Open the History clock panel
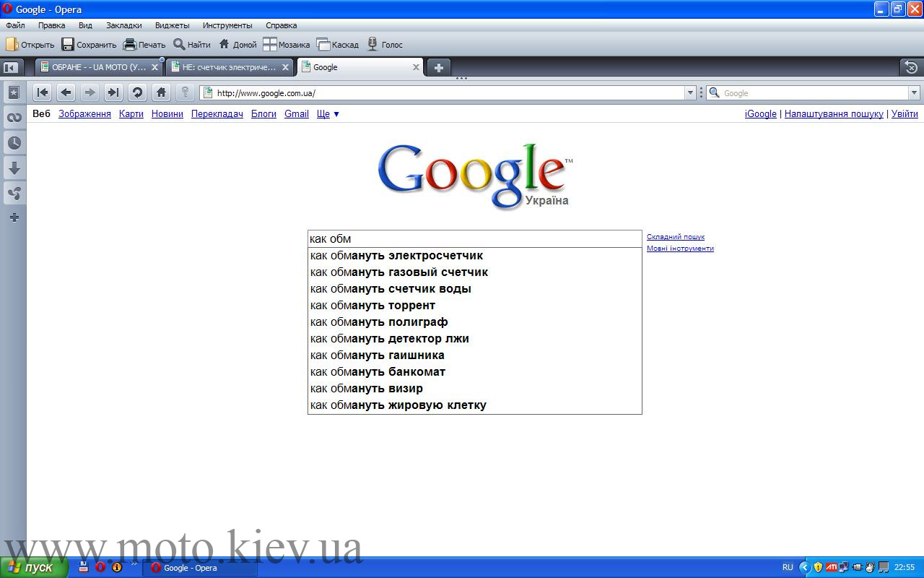This screenshot has height=578, width=924. coord(14,143)
